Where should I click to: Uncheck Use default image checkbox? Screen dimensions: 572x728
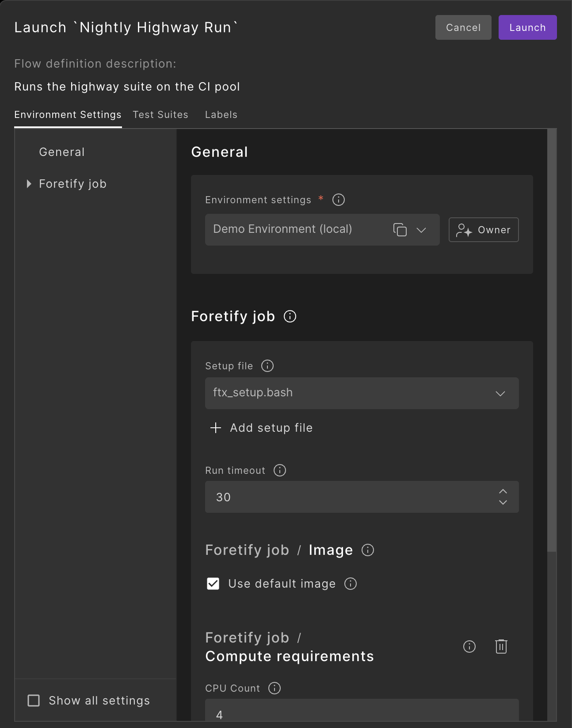[213, 584]
